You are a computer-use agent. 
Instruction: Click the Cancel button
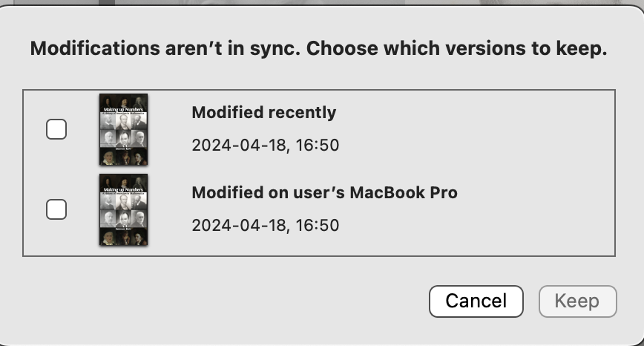tap(476, 301)
